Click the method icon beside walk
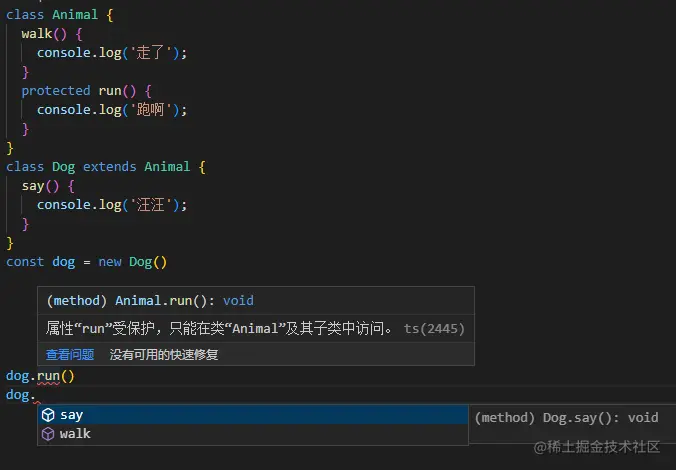The image size is (676, 470). click(x=48, y=434)
